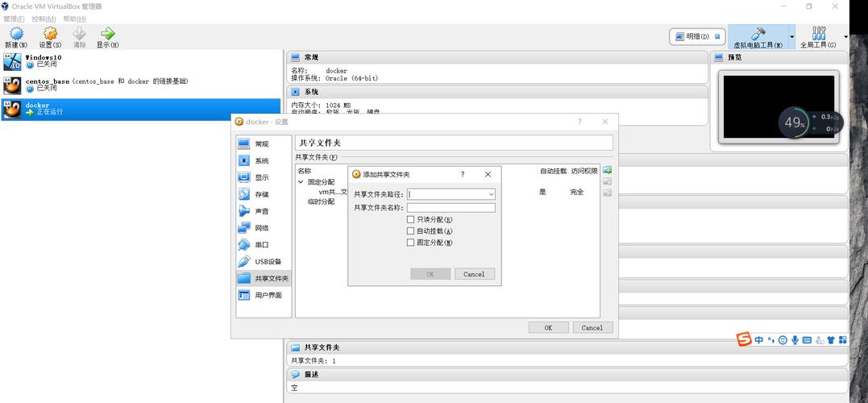Open Sogou toolbox grid icon
This screenshot has height=403, width=868.
843,340
